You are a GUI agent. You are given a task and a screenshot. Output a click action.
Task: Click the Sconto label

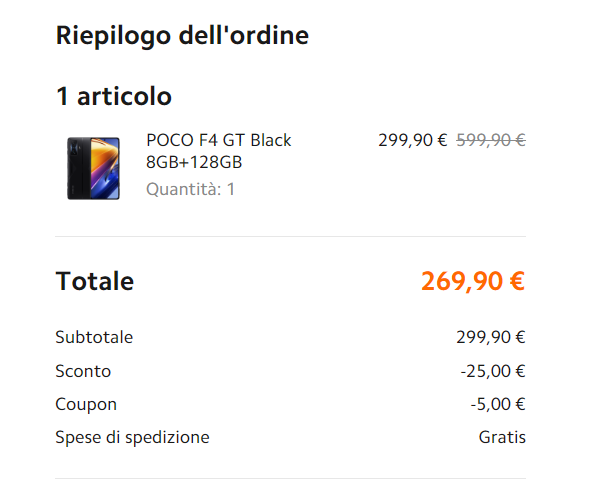[x=83, y=371]
